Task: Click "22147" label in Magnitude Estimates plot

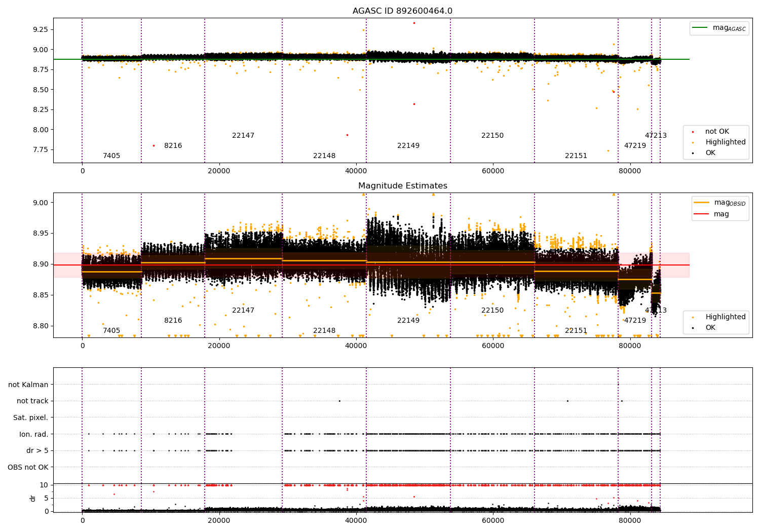Action: 243,311
